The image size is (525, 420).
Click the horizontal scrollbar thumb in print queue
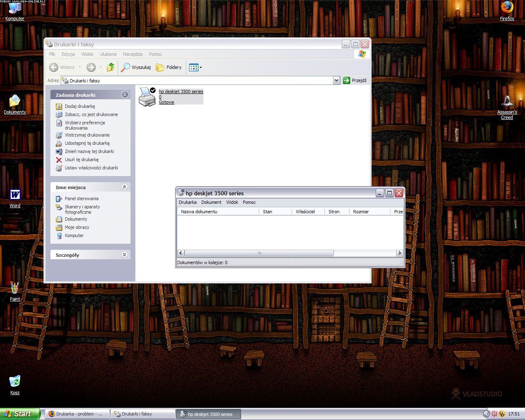tap(259, 253)
